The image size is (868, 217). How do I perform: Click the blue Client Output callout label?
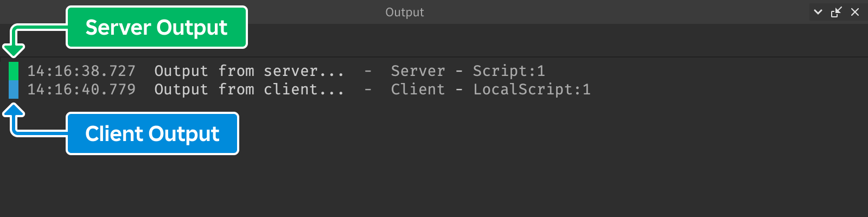tap(152, 133)
